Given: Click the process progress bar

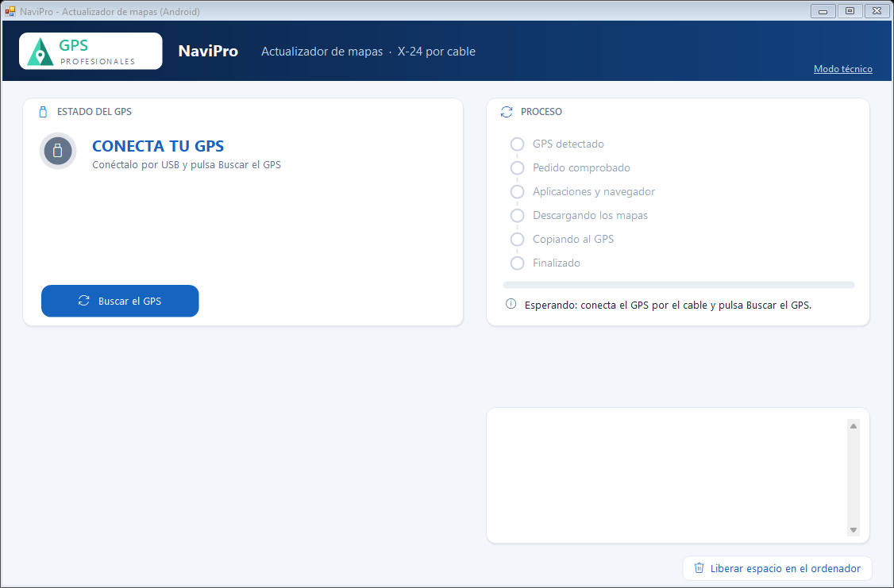Looking at the screenshot, I should tap(679, 285).
